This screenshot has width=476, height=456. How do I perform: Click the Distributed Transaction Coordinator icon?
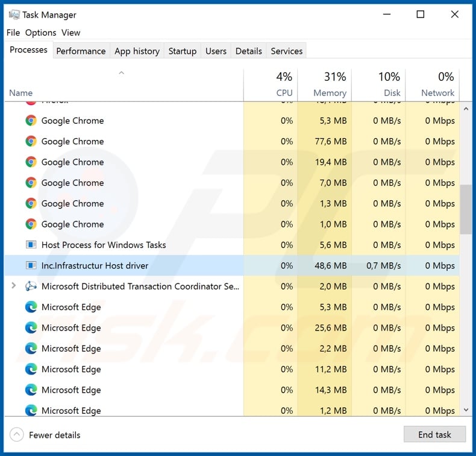[31, 286]
